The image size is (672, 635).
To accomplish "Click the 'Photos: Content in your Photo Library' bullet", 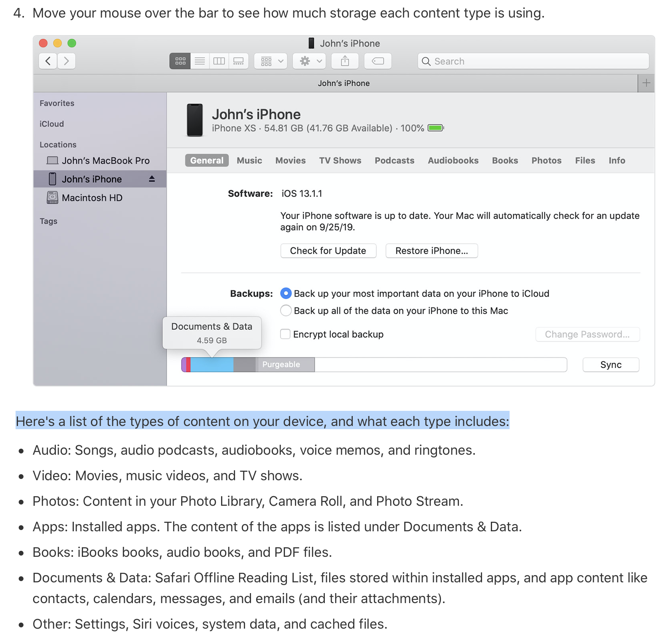I will pos(248,501).
